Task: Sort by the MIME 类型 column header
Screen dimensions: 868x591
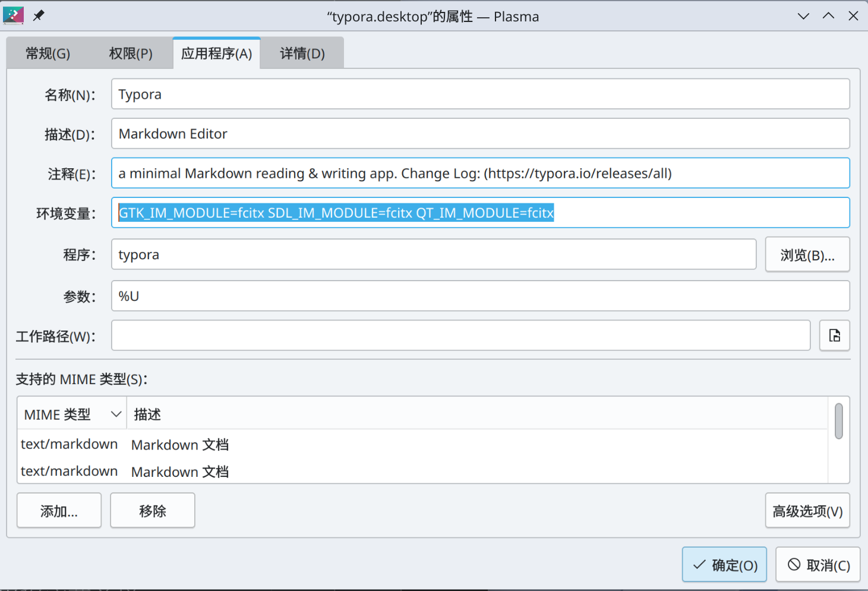Action: click(72, 414)
